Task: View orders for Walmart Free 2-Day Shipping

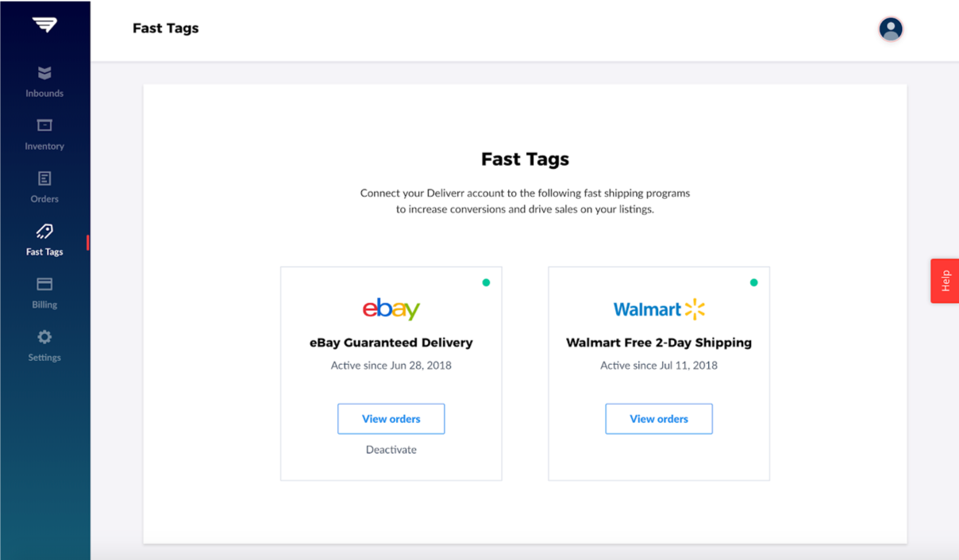Action: tap(659, 419)
